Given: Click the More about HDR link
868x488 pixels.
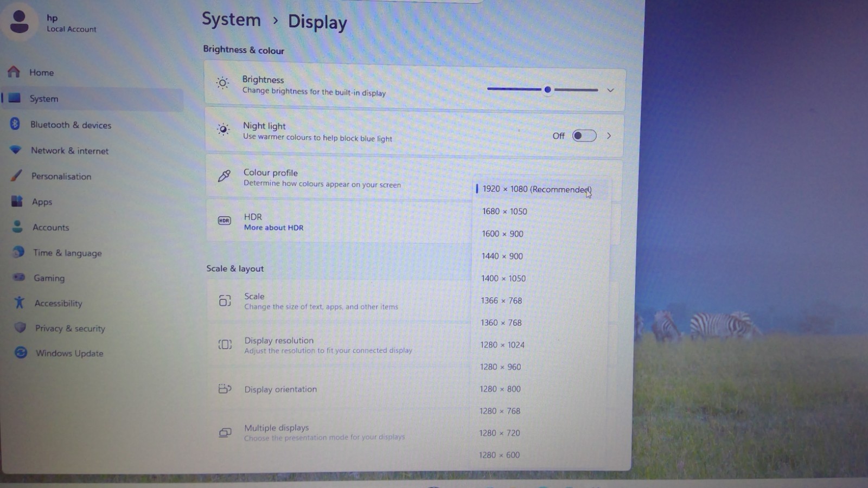Looking at the screenshot, I should point(273,228).
